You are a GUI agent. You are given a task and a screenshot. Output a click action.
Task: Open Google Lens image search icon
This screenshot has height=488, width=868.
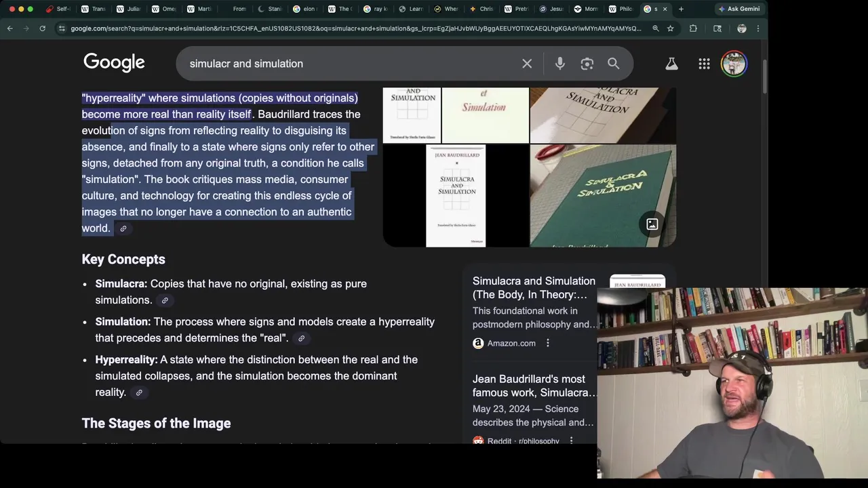[x=587, y=64]
